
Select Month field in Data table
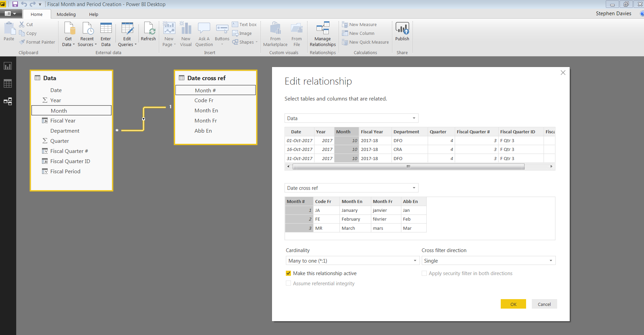71,111
